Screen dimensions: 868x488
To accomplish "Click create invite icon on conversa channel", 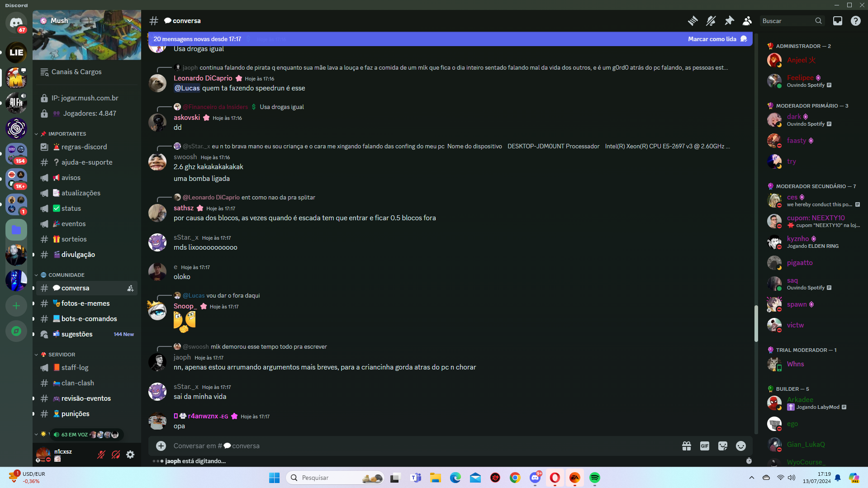I will (130, 288).
